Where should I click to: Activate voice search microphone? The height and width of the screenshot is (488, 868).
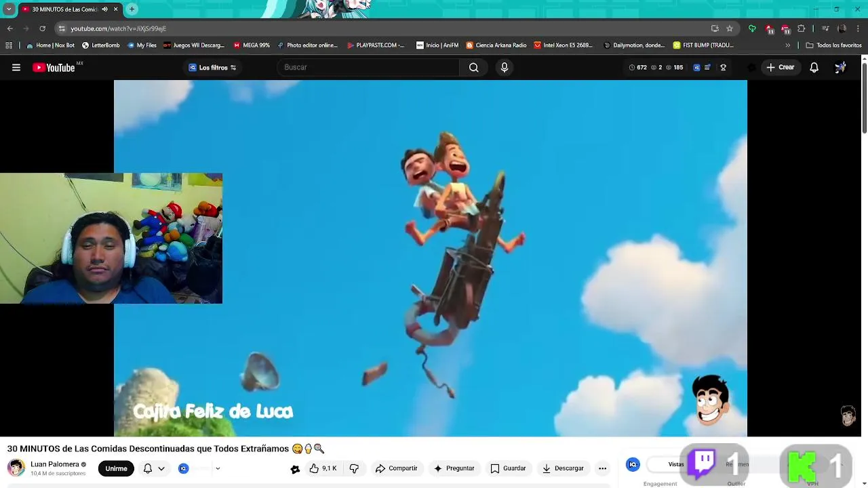tap(505, 67)
